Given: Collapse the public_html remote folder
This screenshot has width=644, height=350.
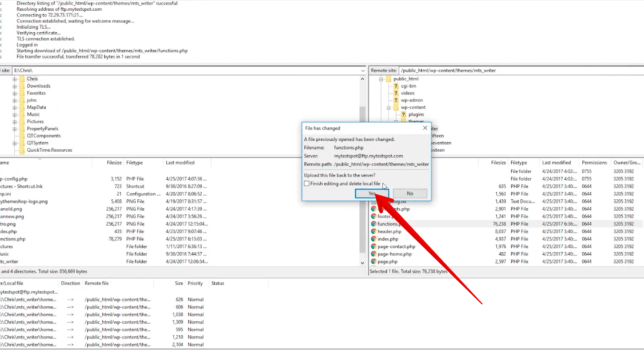Looking at the screenshot, I should pos(381,79).
